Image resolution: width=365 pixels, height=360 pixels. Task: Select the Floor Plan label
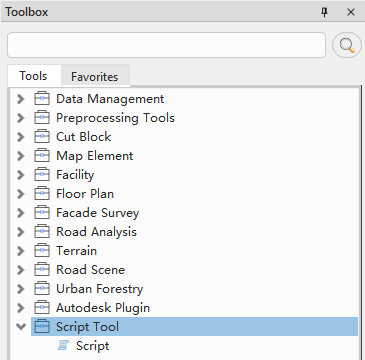click(85, 194)
